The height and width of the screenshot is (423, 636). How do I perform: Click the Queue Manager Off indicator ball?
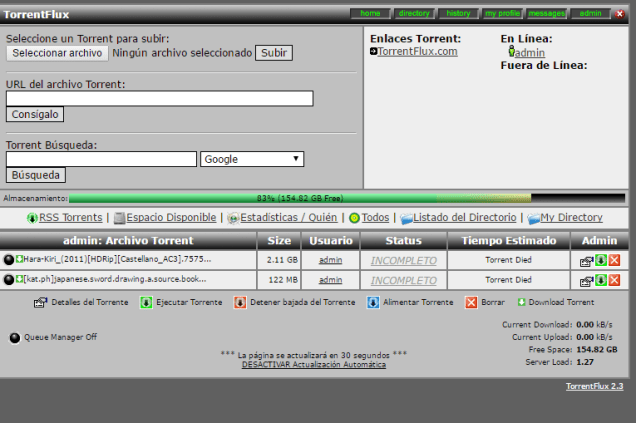point(15,338)
